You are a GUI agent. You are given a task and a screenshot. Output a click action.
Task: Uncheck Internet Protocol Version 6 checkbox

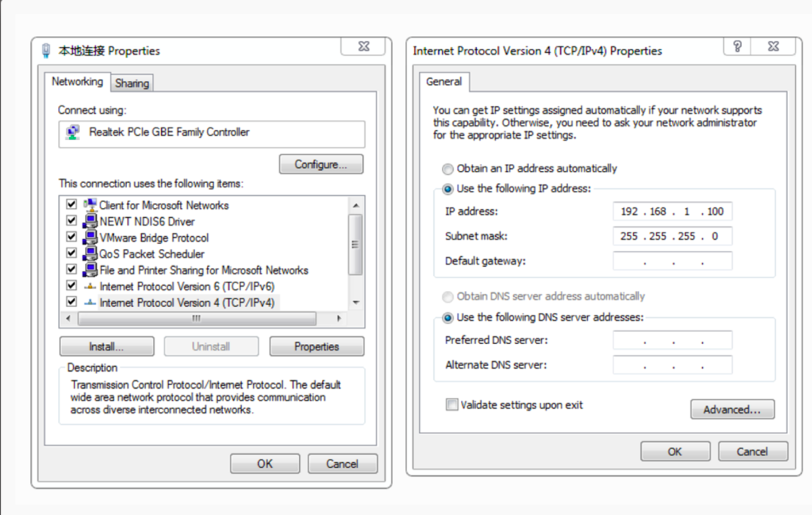click(72, 285)
